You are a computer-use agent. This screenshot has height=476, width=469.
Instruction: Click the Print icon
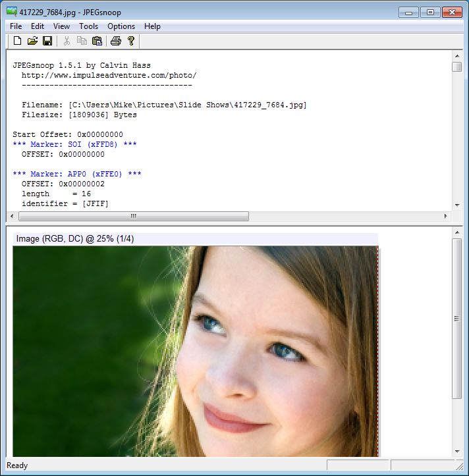click(116, 41)
